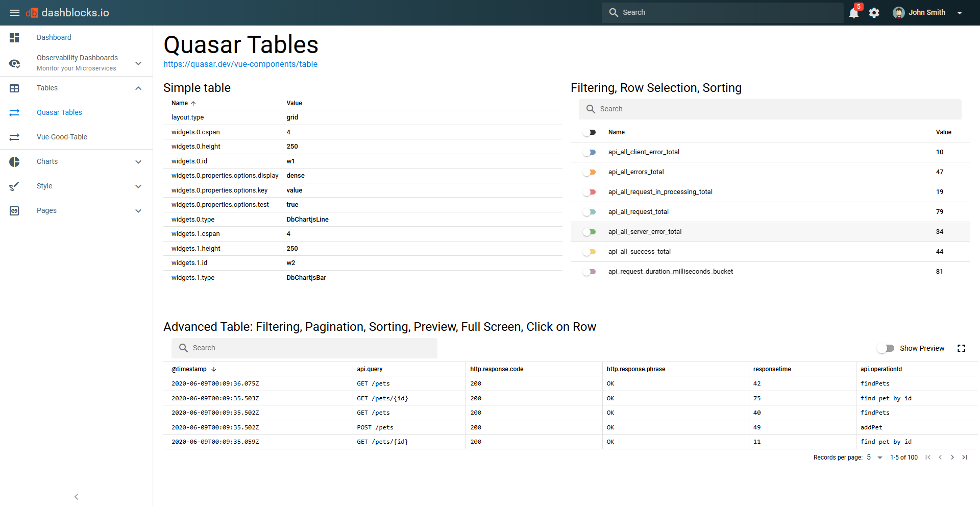The image size is (980, 506).
Task: Click the magnifier icon in filtering table search
Action: (x=591, y=109)
